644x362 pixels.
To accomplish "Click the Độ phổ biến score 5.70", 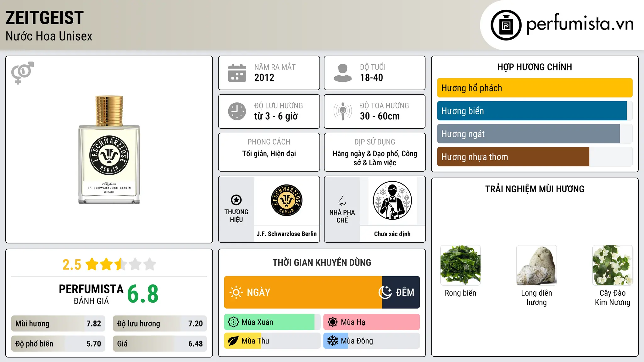I will 94,344.
